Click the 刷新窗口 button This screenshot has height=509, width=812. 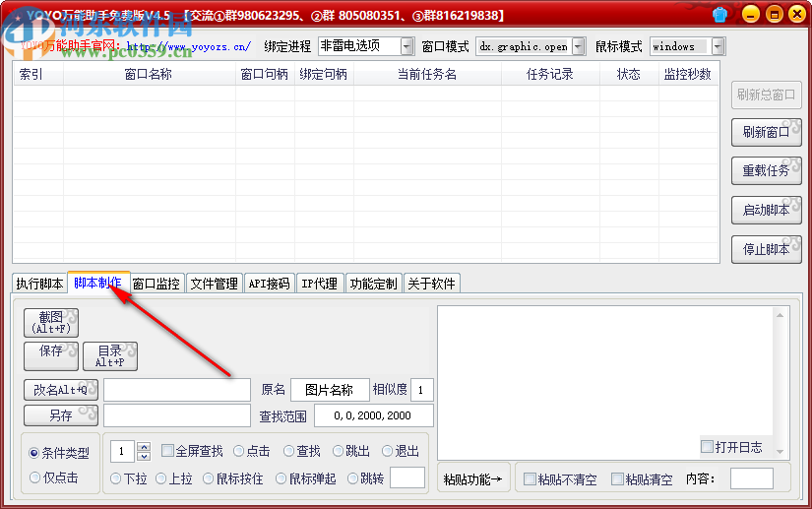(766, 133)
